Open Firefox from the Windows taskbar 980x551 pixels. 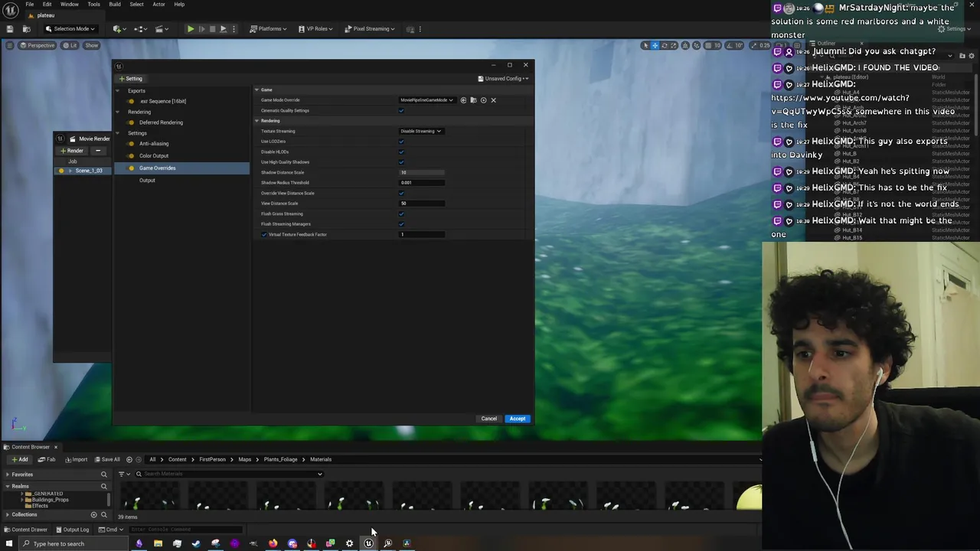click(x=273, y=544)
